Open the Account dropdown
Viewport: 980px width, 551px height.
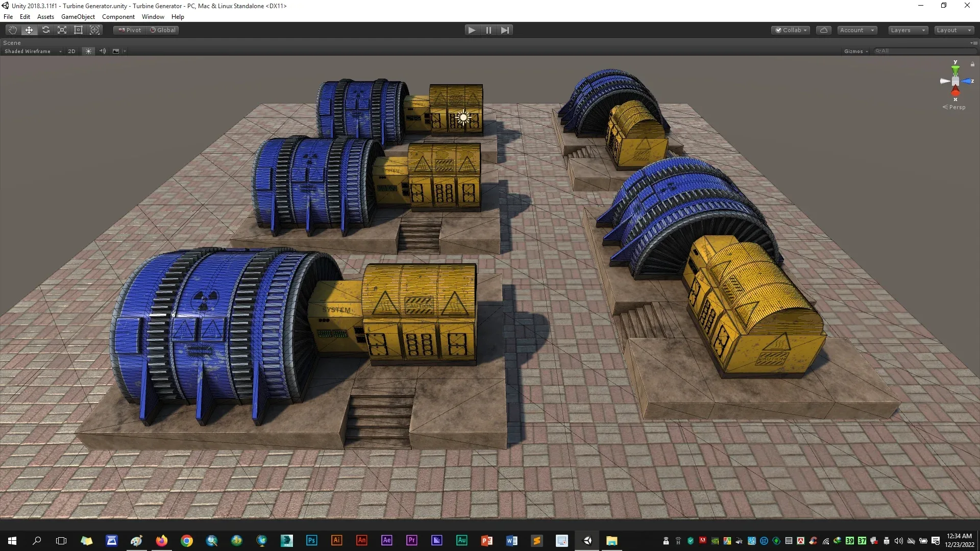pos(857,30)
